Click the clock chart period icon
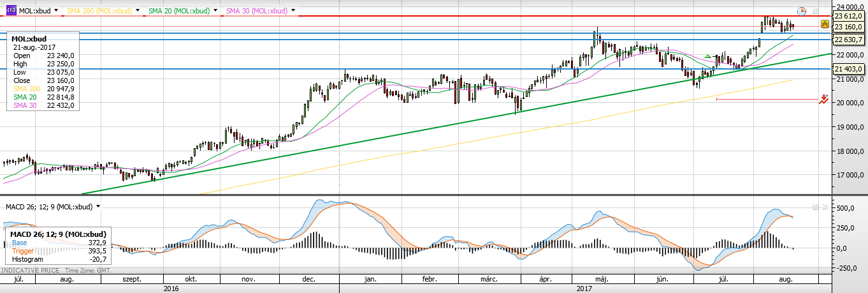The width and height of the screenshot is (868, 293). [802, 11]
